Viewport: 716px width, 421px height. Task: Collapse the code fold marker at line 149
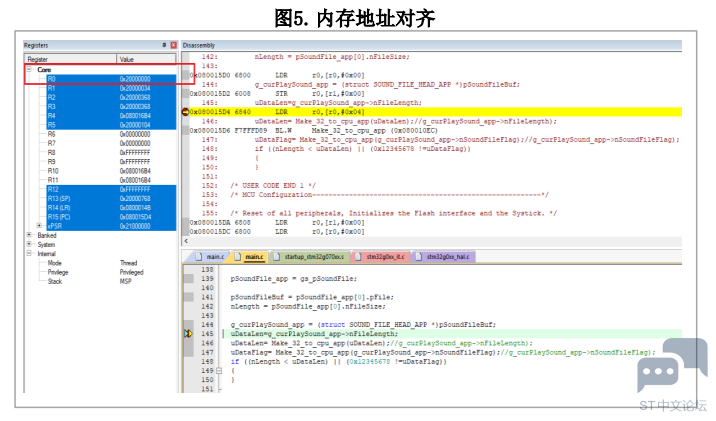pyautogui.click(x=219, y=371)
